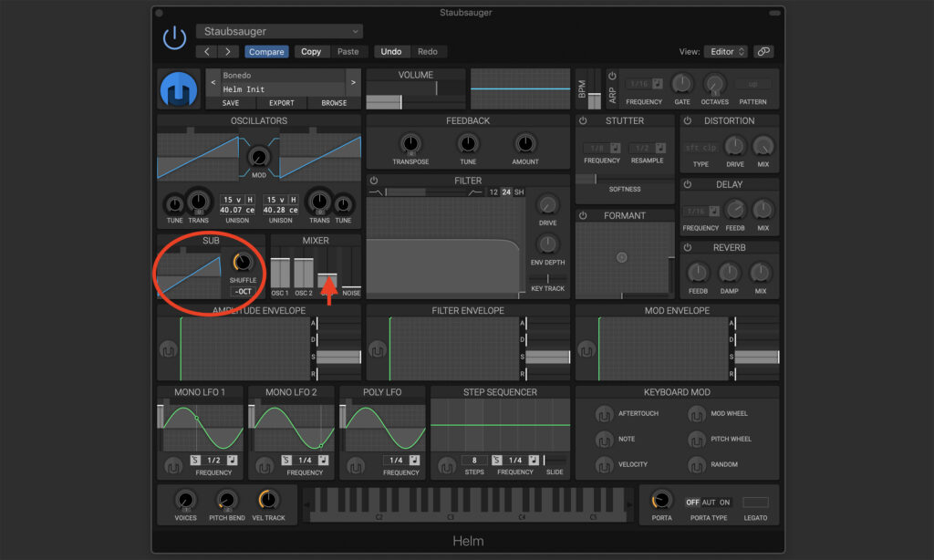This screenshot has height=560, width=934.
Task: Click the blue Helm logo
Action: click(x=179, y=88)
